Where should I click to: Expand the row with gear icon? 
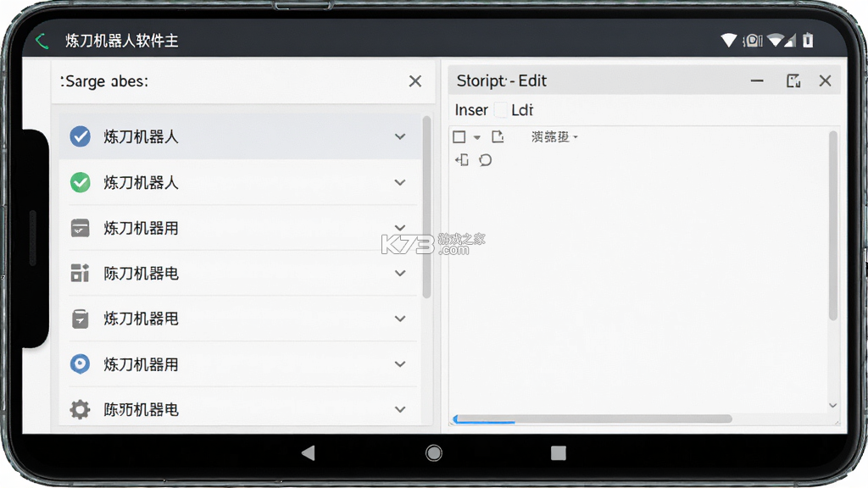click(x=400, y=409)
